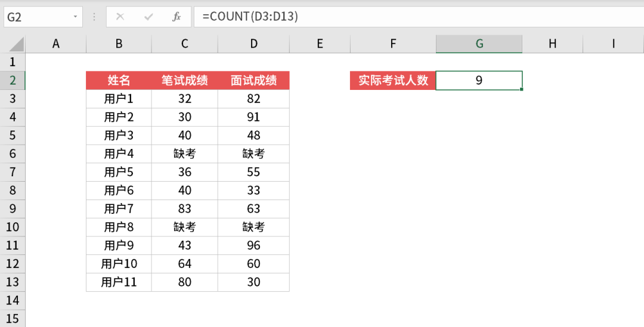Screen dimensions: 644x327
Task: Select column G header
Action: coord(479,43)
